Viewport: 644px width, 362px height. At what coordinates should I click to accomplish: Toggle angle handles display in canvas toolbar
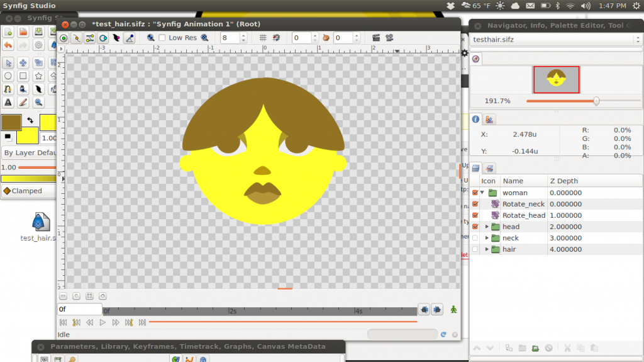130,38
